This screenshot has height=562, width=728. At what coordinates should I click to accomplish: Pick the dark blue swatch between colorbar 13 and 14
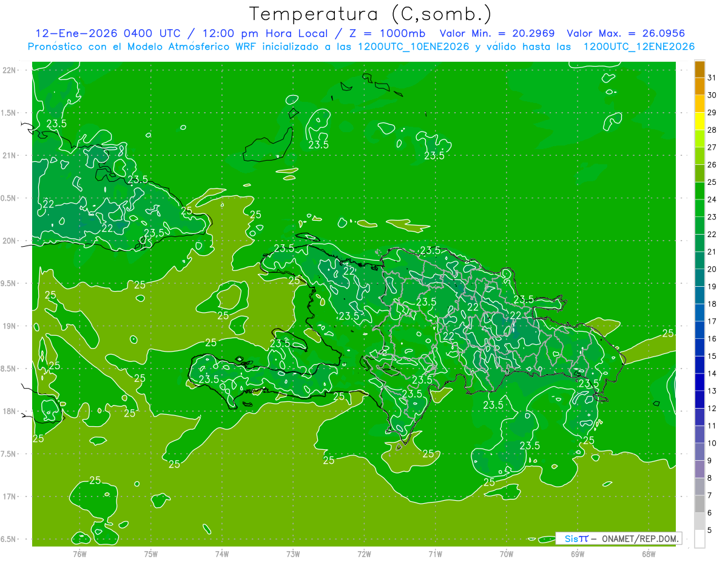[699, 382]
